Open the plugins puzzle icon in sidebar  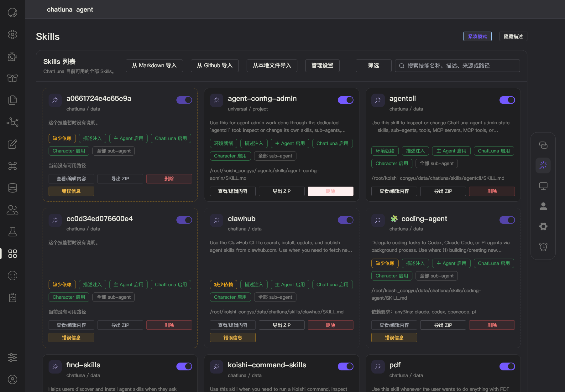click(13, 56)
